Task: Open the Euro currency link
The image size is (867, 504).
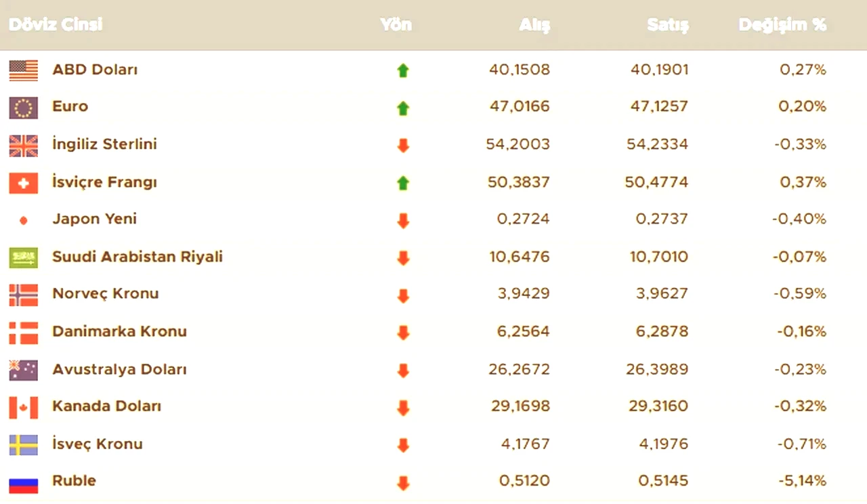Action: 70,106
